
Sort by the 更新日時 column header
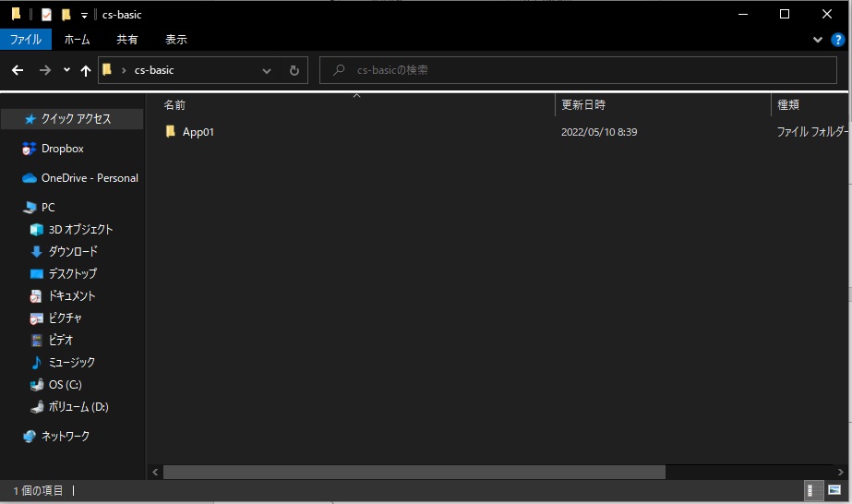[583, 105]
